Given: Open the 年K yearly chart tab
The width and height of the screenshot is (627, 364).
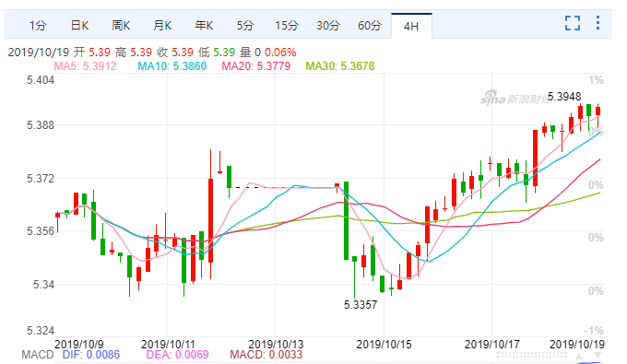Looking at the screenshot, I should tap(204, 26).
